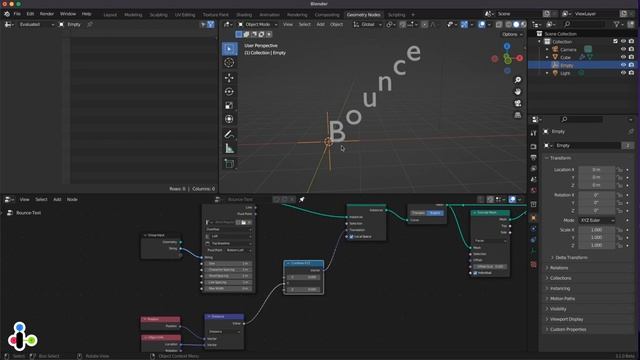
Task: Open the Global transform orientation dropdown
Action: point(368,24)
